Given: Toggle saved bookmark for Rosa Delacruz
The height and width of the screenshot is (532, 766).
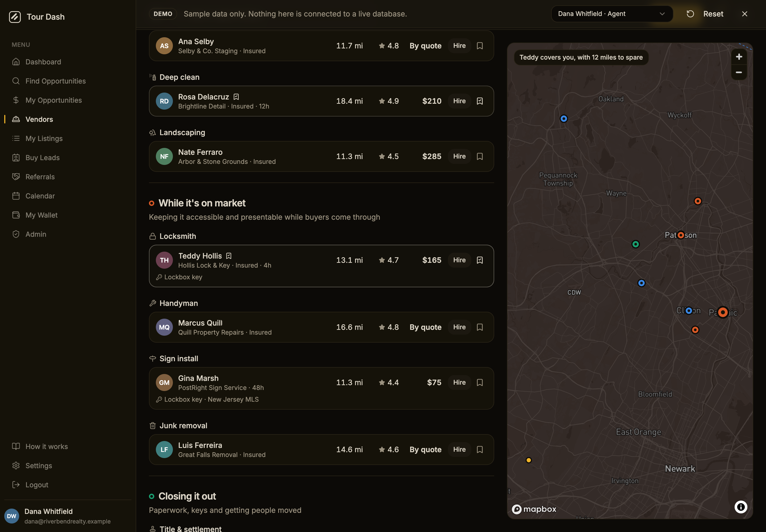Looking at the screenshot, I should (x=480, y=101).
